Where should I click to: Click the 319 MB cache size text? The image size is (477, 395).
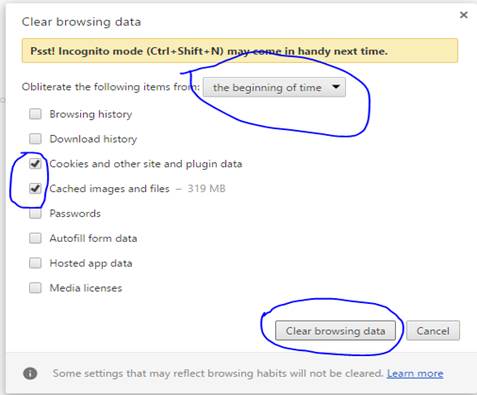pos(206,188)
